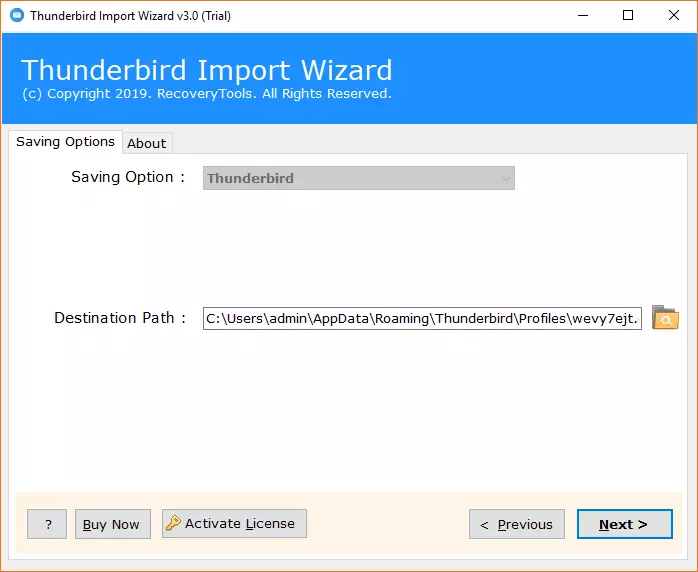Click the Saving Option label
This screenshot has width=698, height=572.
coord(128,177)
